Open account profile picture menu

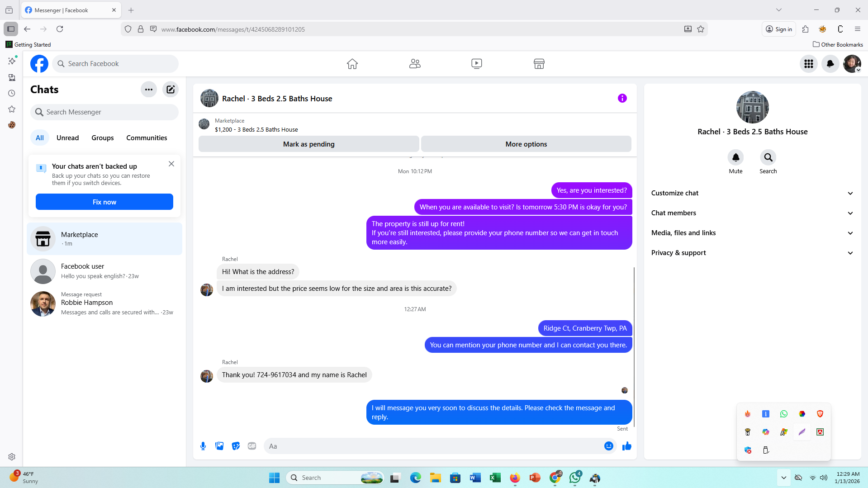coord(852,64)
